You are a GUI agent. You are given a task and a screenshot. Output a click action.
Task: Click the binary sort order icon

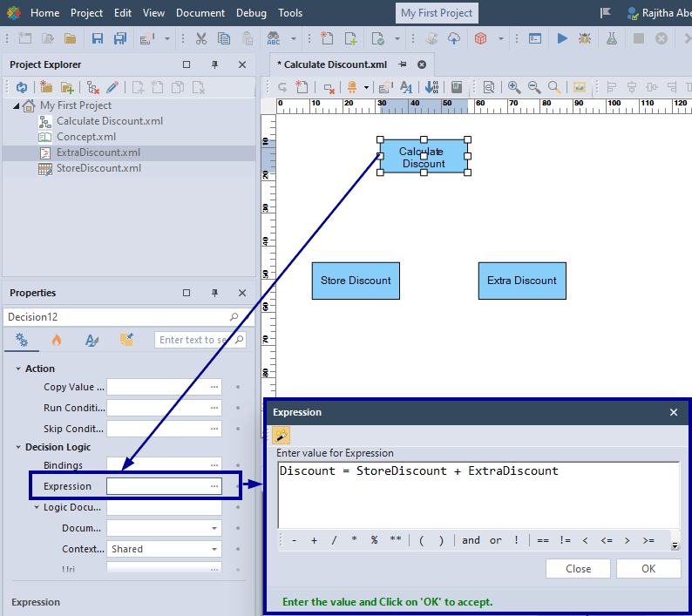(x=431, y=87)
